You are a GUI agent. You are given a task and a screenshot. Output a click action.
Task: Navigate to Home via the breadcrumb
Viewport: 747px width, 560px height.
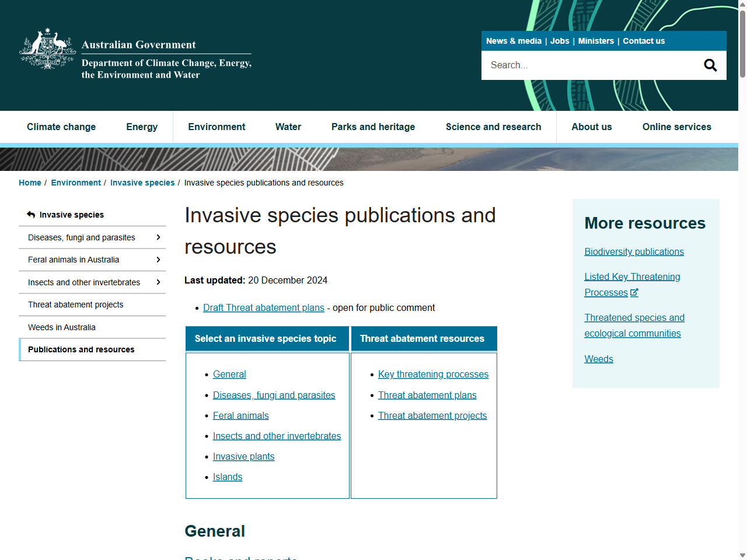30,183
